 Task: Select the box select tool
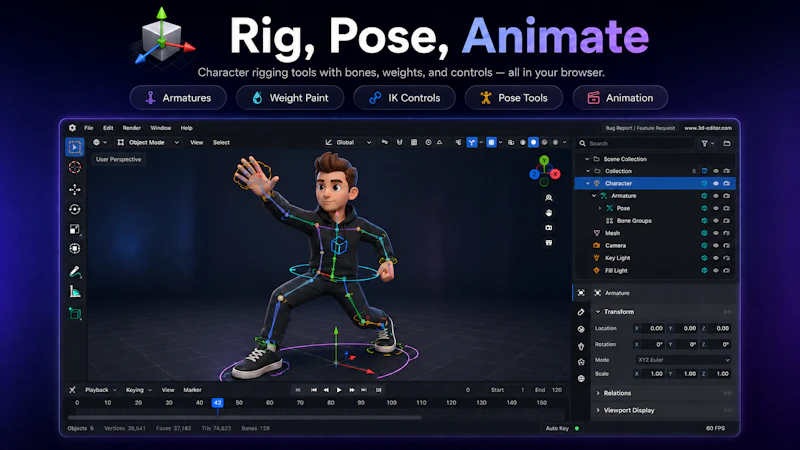click(x=75, y=147)
